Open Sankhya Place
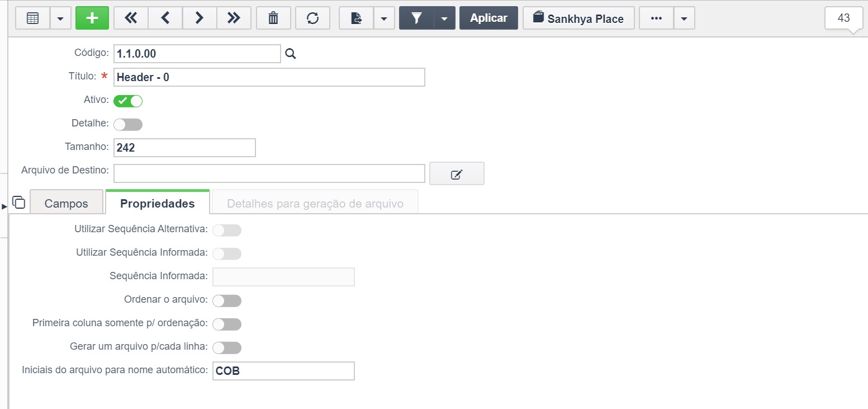The image size is (868, 409). pyautogui.click(x=578, y=18)
